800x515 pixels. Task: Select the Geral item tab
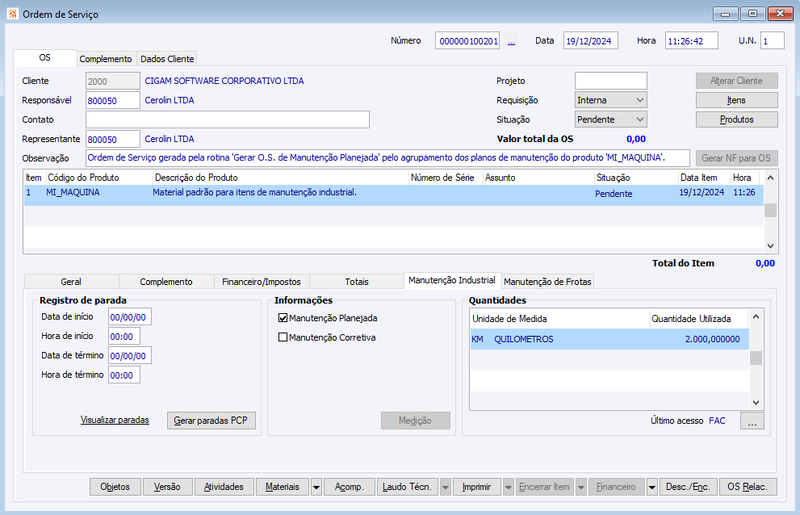(x=71, y=282)
